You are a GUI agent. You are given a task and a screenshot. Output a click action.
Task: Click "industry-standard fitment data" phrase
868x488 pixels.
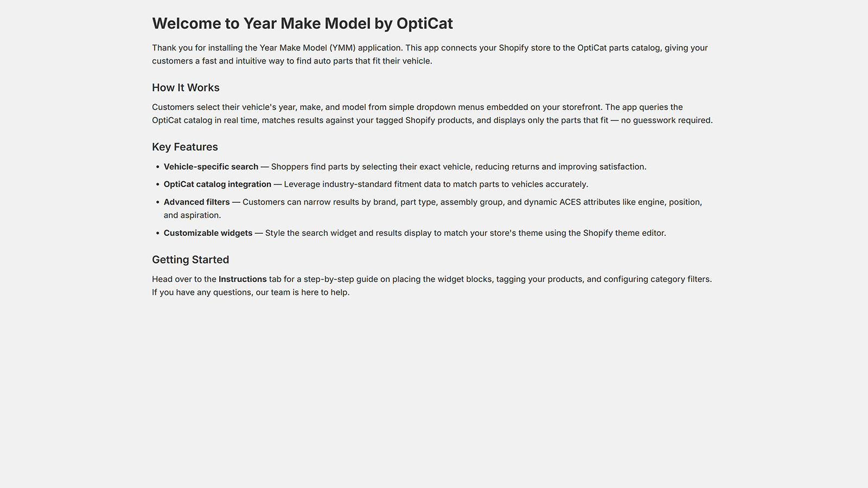381,184
